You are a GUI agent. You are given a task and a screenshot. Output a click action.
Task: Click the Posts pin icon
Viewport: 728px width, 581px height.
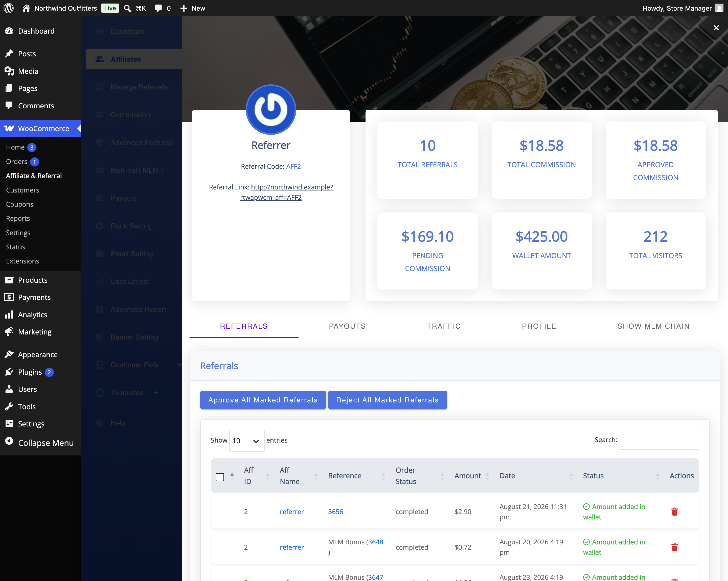pyautogui.click(x=9, y=54)
